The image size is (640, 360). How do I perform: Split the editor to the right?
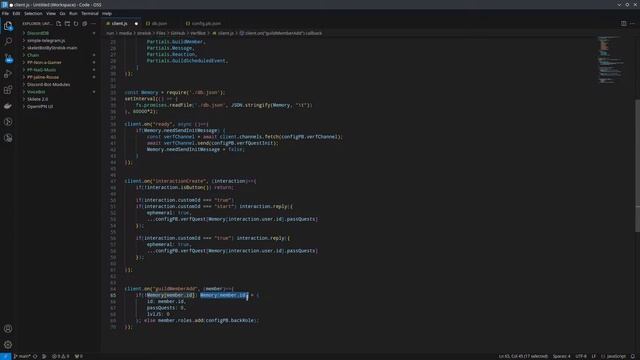point(624,23)
